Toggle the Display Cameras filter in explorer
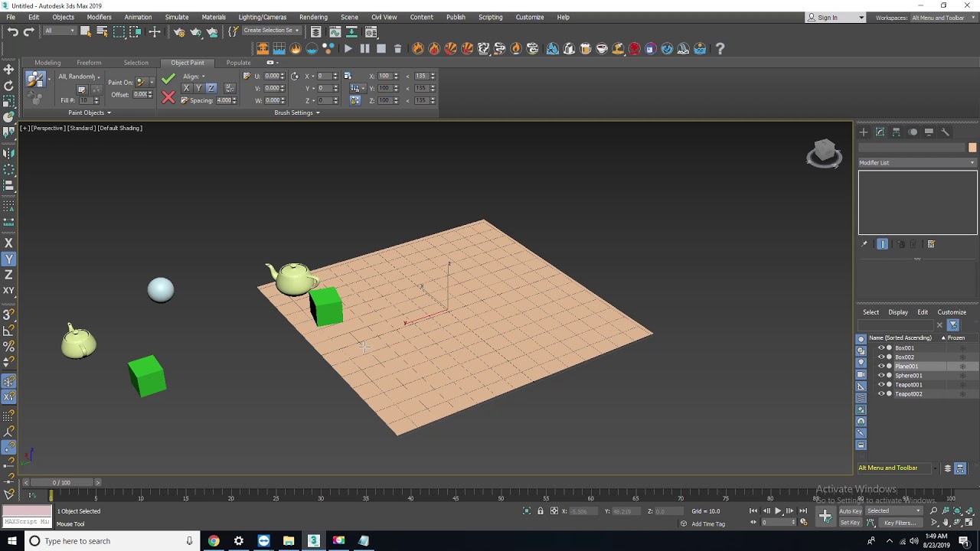This screenshot has height=551, width=980. [861, 375]
